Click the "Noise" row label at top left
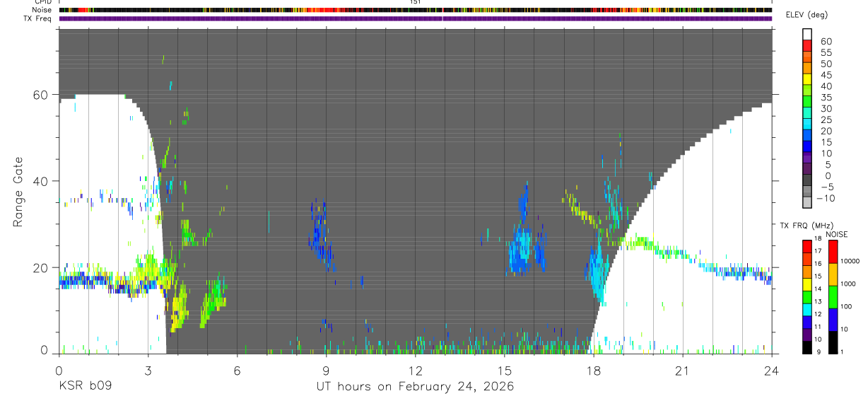 click(42, 10)
